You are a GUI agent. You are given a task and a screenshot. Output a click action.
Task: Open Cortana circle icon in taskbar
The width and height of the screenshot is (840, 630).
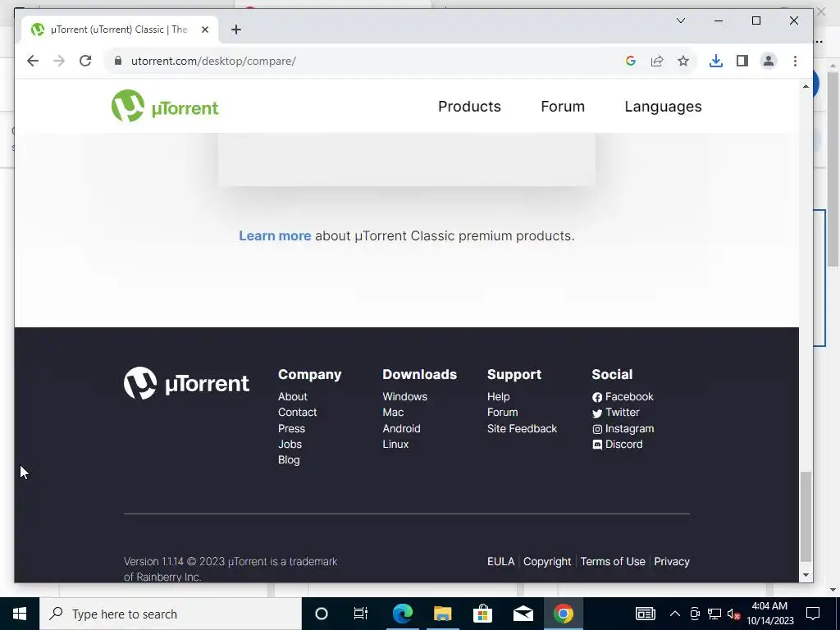click(321, 614)
